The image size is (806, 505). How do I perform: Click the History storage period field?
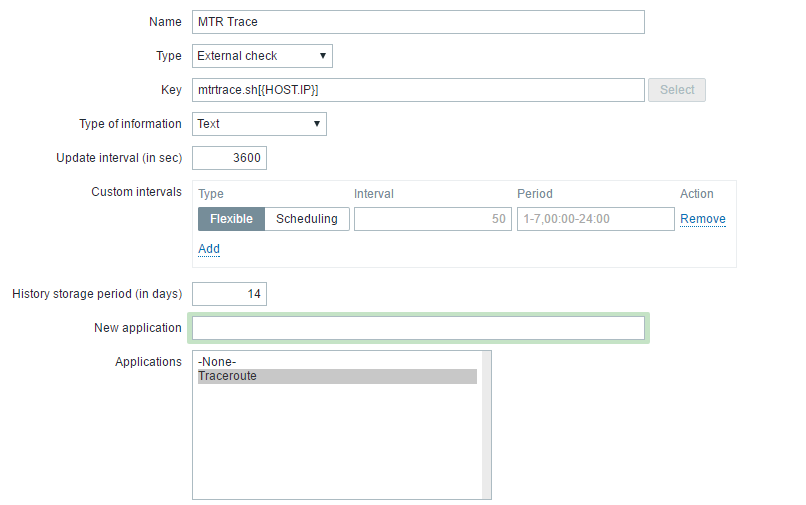pos(229,294)
